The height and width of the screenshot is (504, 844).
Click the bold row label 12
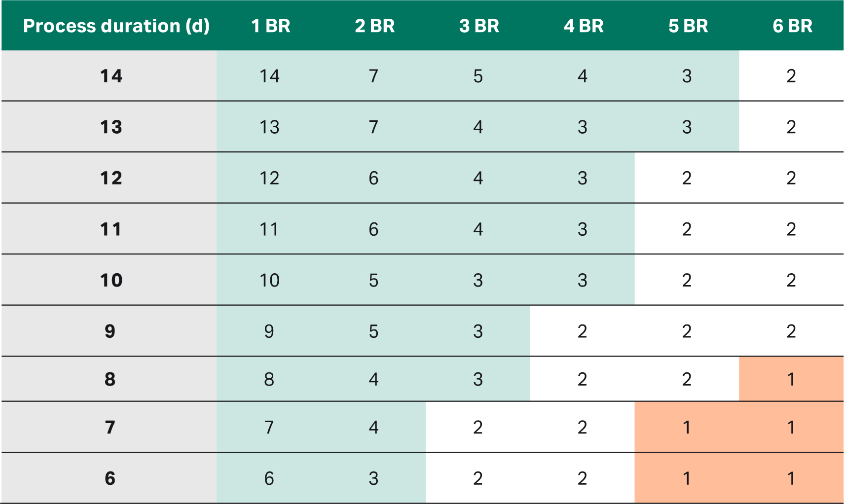tap(111, 178)
